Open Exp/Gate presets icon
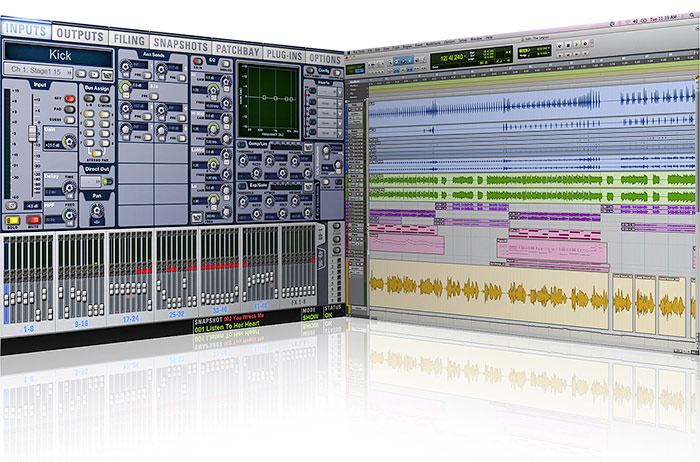The image size is (700, 462). pyautogui.click(x=308, y=187)
